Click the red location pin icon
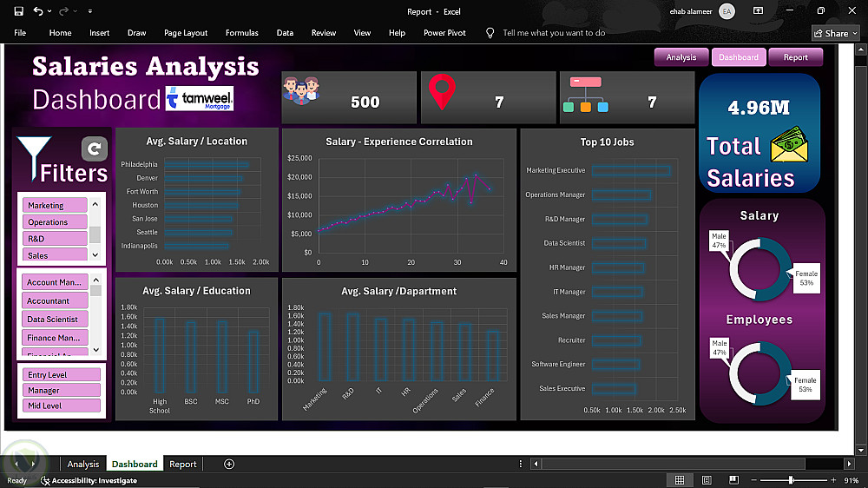868x488 pixels. coord(442,93)
